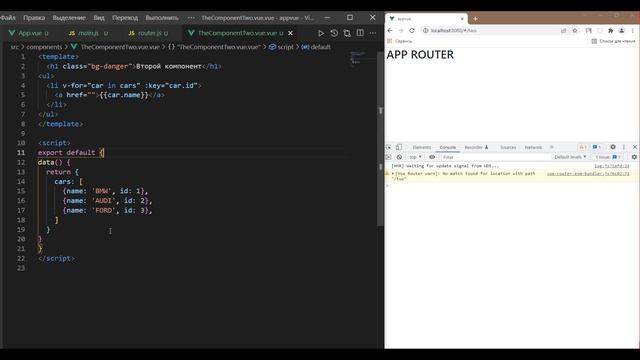Open DevTools settings gear

click(x=613, y=147)
